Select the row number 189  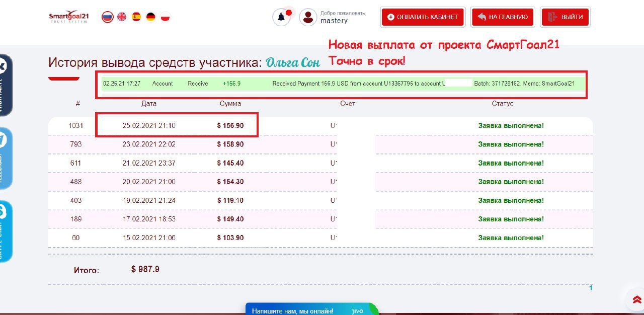76,219
